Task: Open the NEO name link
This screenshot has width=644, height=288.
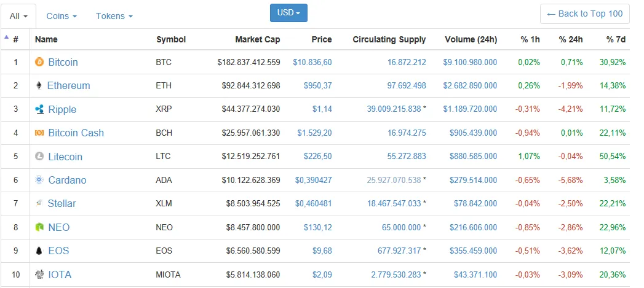Action: [x=58, y=227]
